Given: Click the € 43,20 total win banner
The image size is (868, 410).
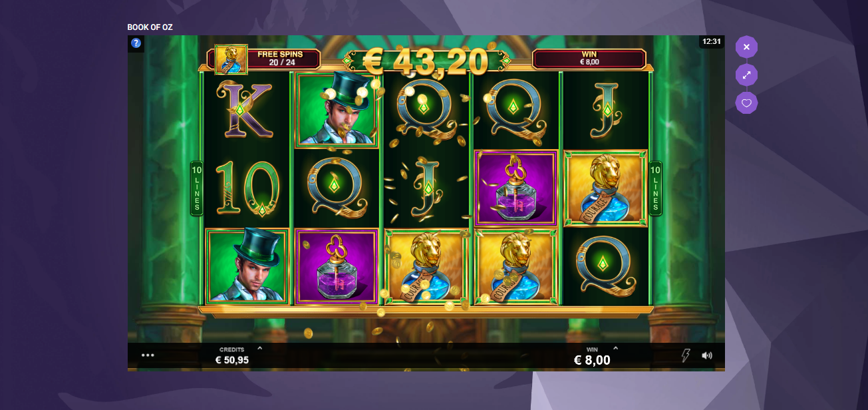Looking at the screenshot, I should tap(426, 61).
